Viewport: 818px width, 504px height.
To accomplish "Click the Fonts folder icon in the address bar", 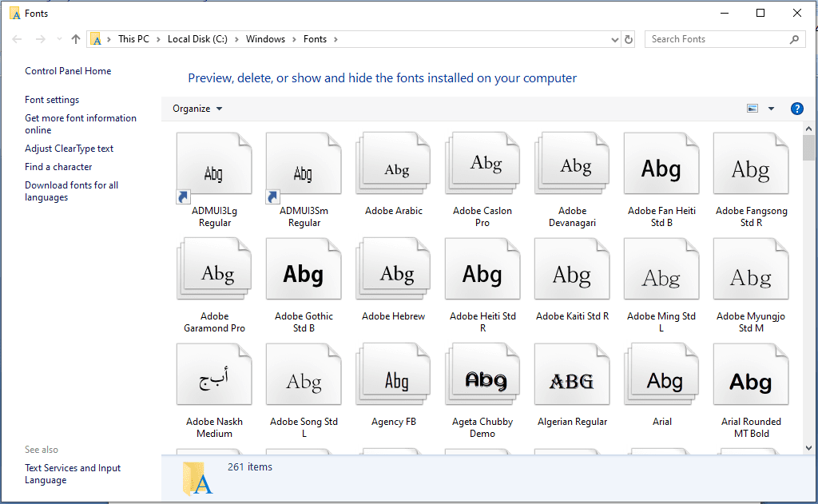I will 96,38.
